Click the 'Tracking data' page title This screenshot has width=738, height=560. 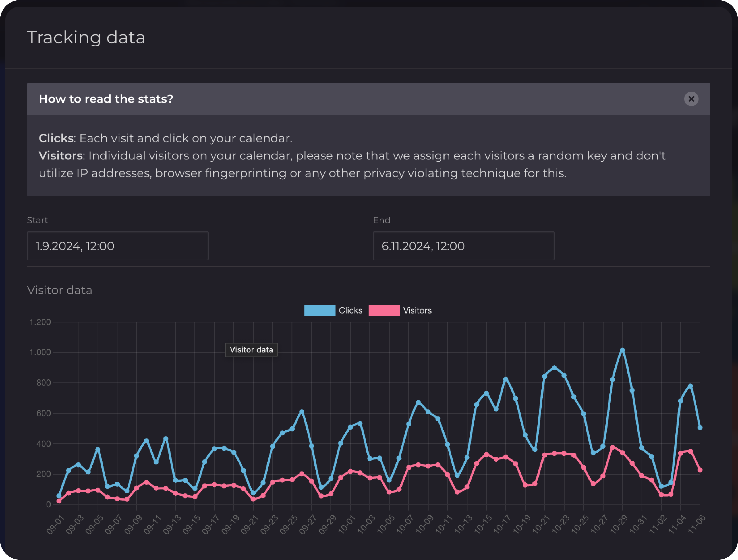[x=86, y=37]
